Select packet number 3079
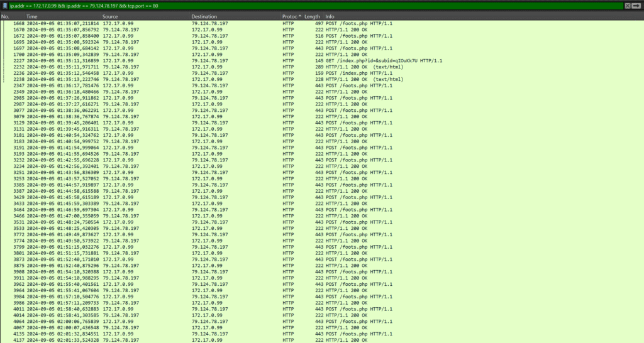644x343 pixels. click(x=322, y=116)
